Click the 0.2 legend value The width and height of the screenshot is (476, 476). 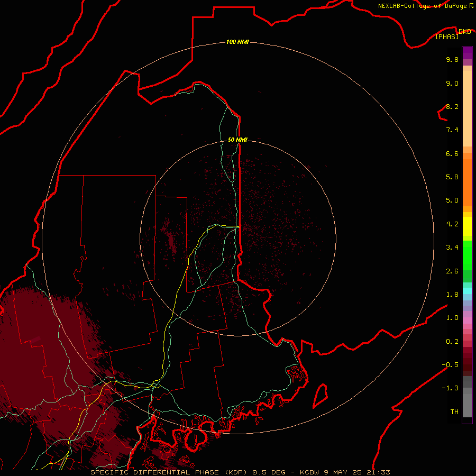pos(452,342)
